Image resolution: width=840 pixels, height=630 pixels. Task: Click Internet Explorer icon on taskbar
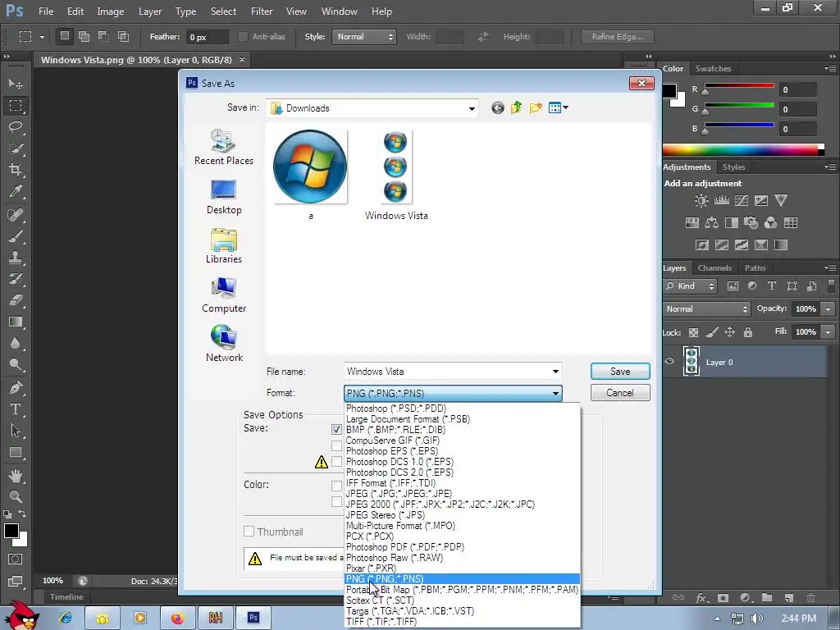tap(66, 619)
